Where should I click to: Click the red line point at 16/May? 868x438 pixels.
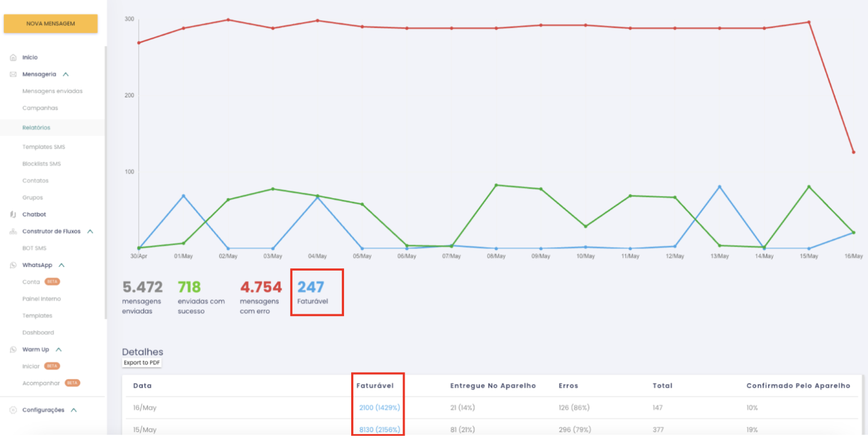point(853,152)
